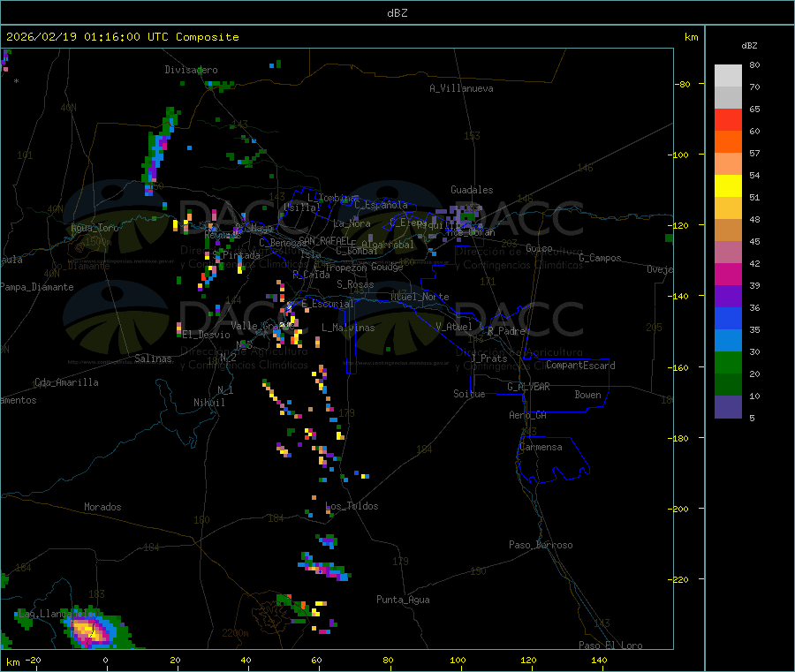
Task: Click the Aero_GA map label
Action: pos(528,415)
